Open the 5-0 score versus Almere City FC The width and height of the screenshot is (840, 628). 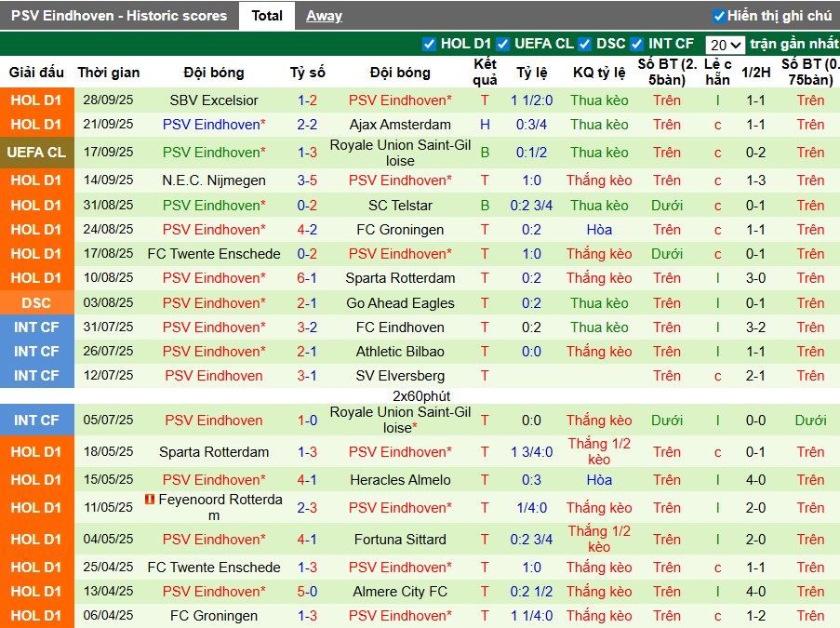click(x=307, y=592)
